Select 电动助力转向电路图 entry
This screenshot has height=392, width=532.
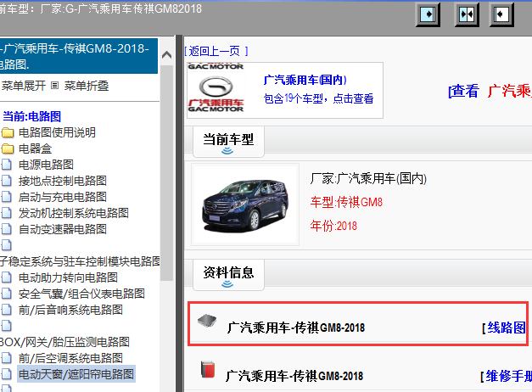tap(68, 277)
